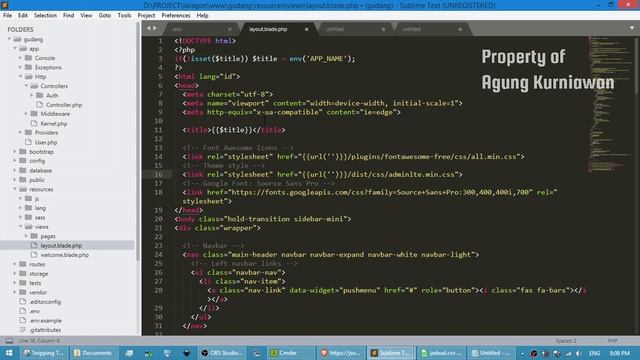Collapse the Http folder
640x360 pixels.
pyautogui.click(x=20, y=76)
